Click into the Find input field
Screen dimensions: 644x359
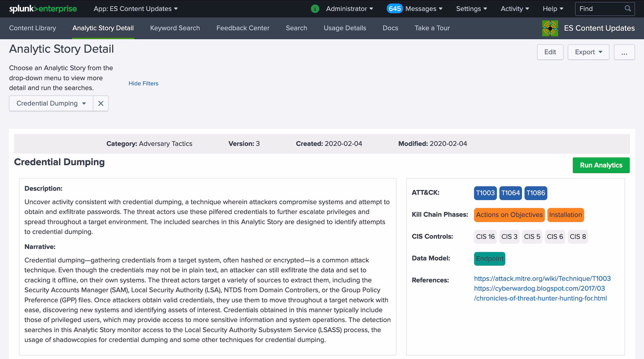click(599, 9)
